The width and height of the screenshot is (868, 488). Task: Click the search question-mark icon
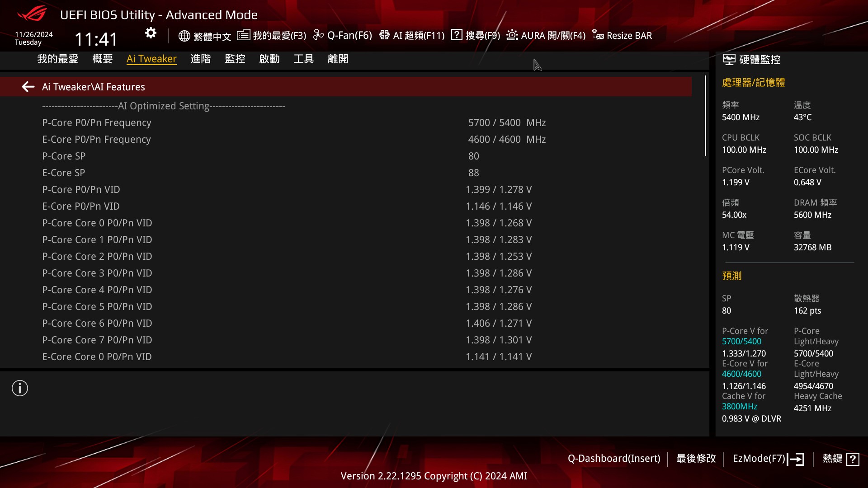[457, 35]
